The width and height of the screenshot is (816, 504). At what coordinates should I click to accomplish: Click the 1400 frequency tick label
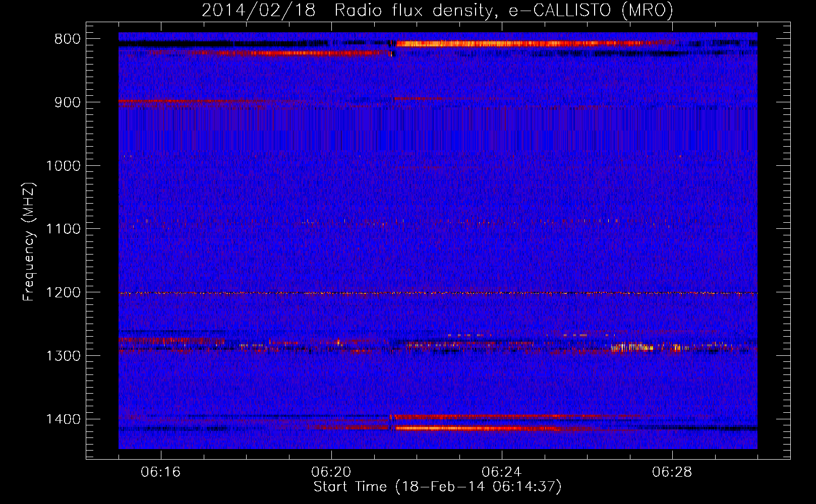[x=63, y=419]
